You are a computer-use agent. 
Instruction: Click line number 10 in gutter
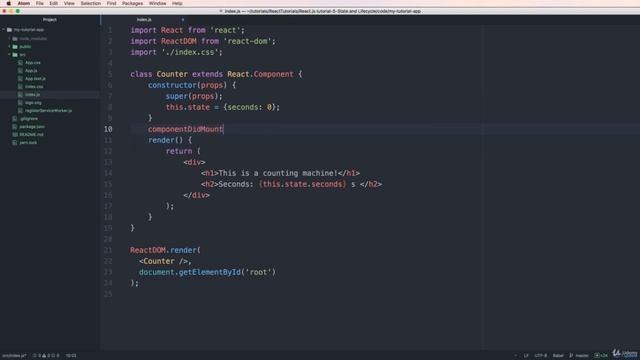(x=108, y=129)
